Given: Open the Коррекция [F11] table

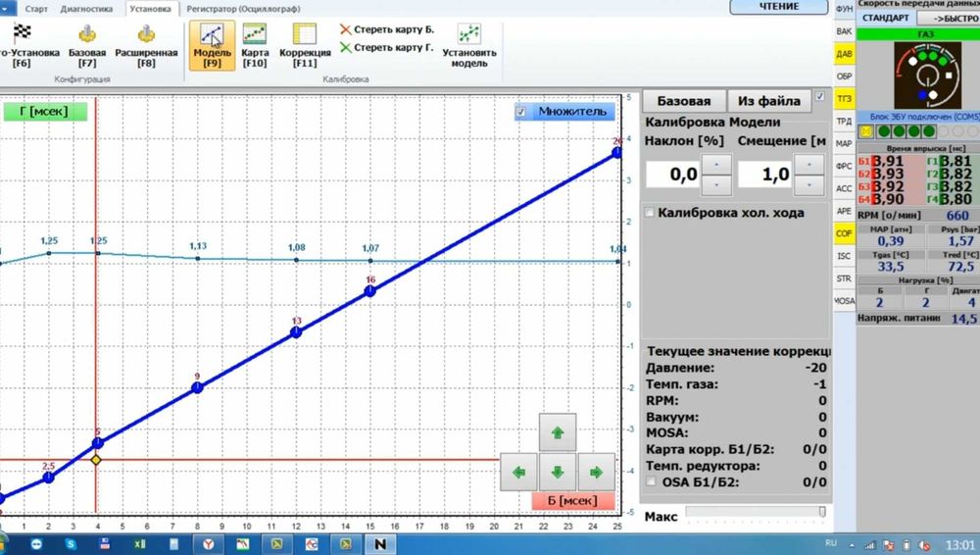Looking at the screenshot, I should pyautogui.click(x=305, y=45).
